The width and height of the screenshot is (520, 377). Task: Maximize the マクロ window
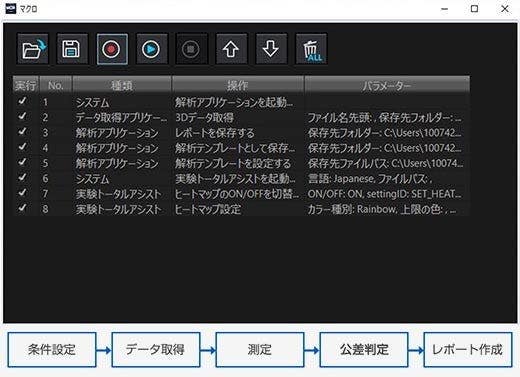[474, 9]
